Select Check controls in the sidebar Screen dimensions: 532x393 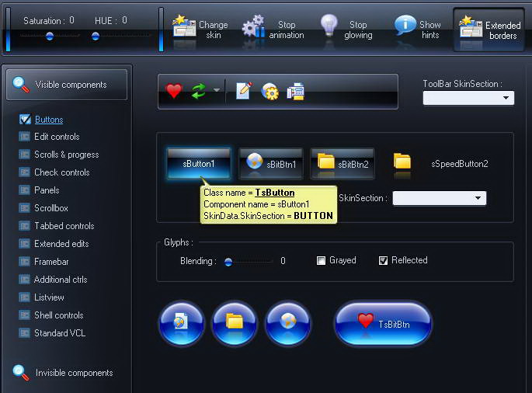point(62,172)
